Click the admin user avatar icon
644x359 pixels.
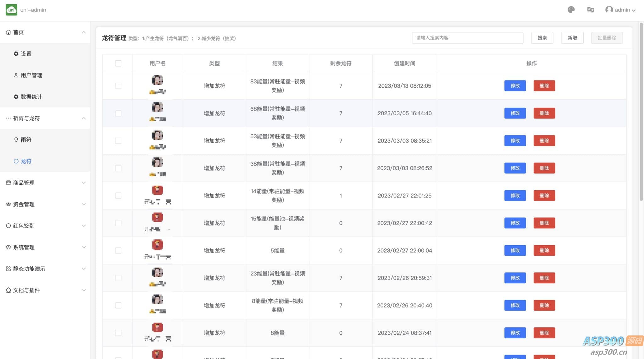[x=609, y=10]
